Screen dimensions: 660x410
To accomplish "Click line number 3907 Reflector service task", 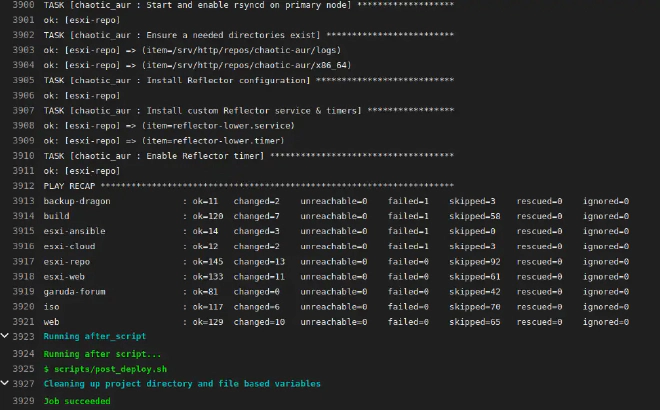I will [20, 110].
